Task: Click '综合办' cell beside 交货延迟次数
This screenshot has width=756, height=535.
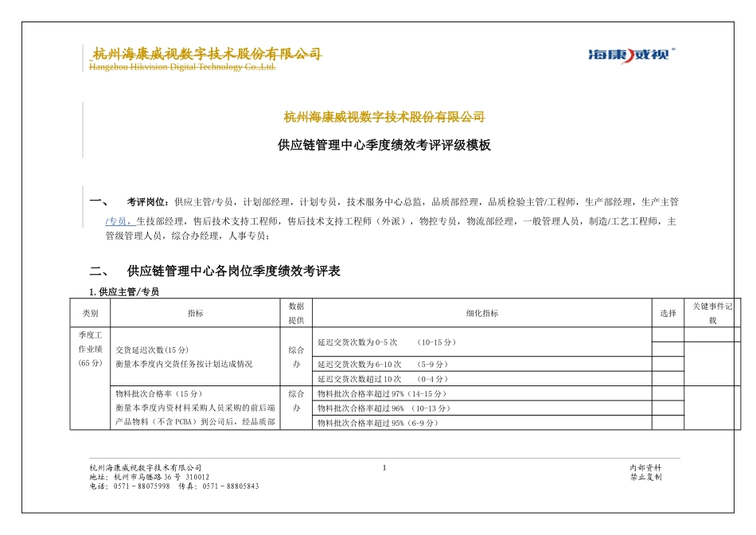Action: point(297,357)
